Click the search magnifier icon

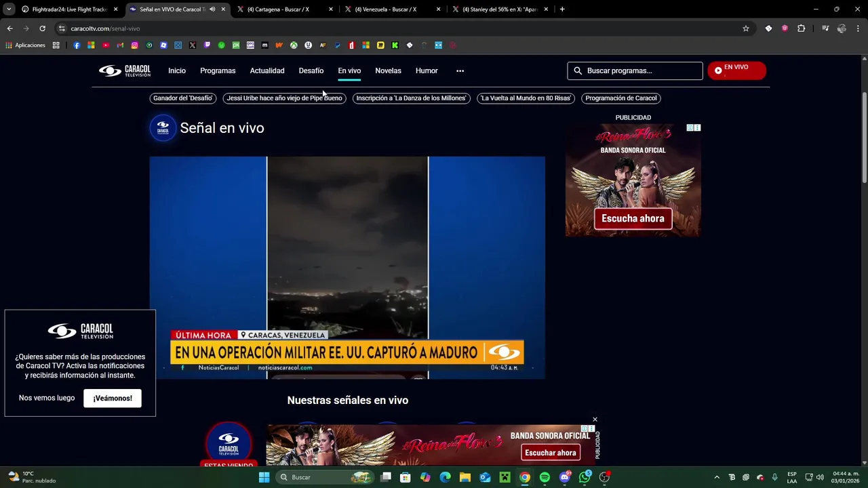coord(578,70)
